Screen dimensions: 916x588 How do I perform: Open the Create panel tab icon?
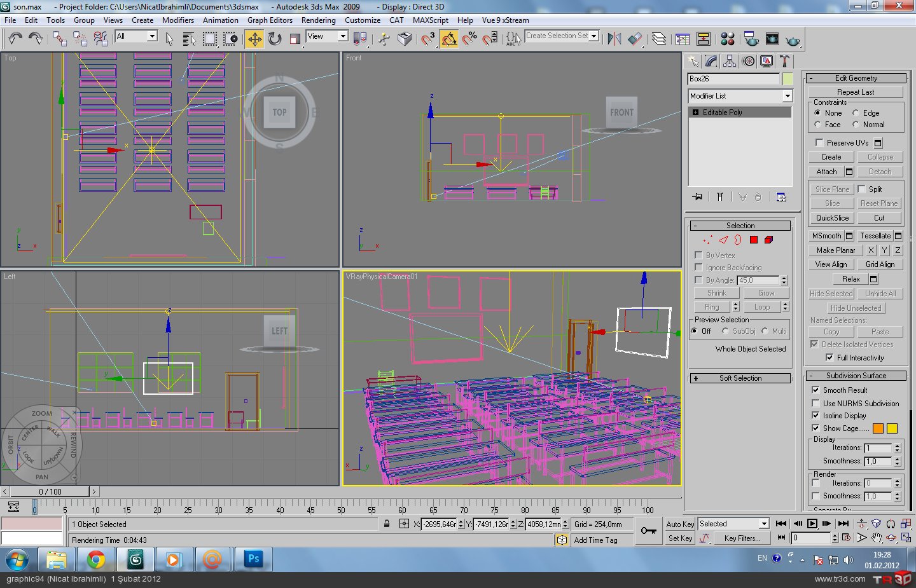[x=693, y=61]
